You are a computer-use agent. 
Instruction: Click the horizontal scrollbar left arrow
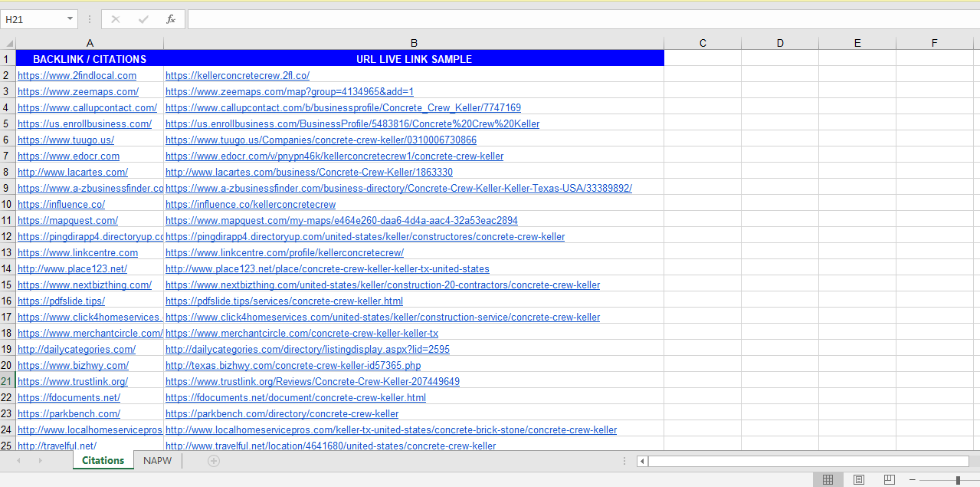(642, 461)
